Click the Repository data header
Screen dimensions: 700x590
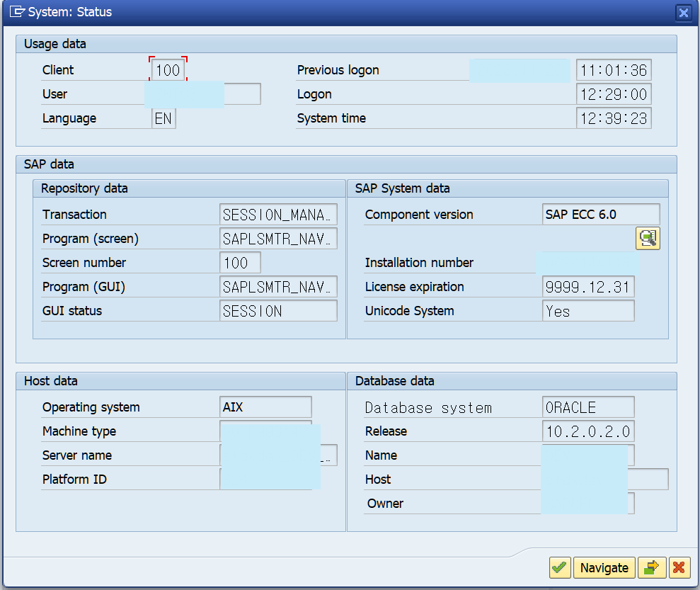[x=189, y=188]
